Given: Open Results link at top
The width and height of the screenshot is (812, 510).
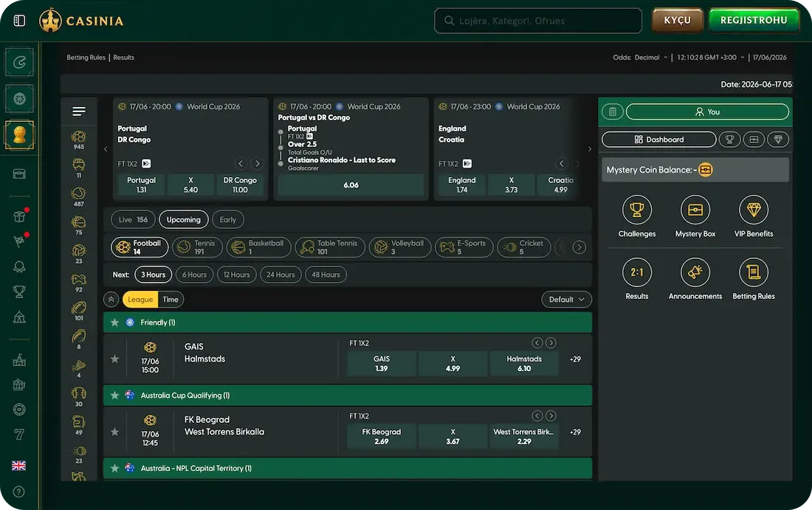Looking at the screenshot, I should [x=124, y=58].
